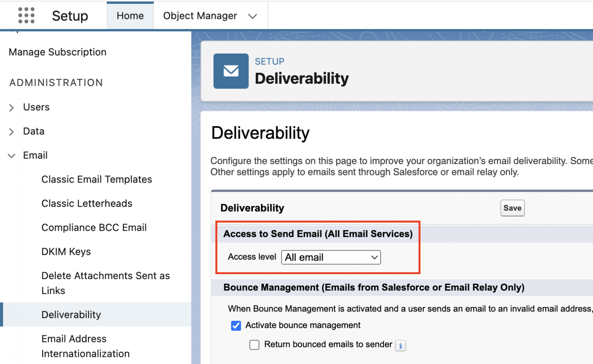Click the info icon beside Return bounced emails
Screen dimensions: 593x364
tap(400, 346)
